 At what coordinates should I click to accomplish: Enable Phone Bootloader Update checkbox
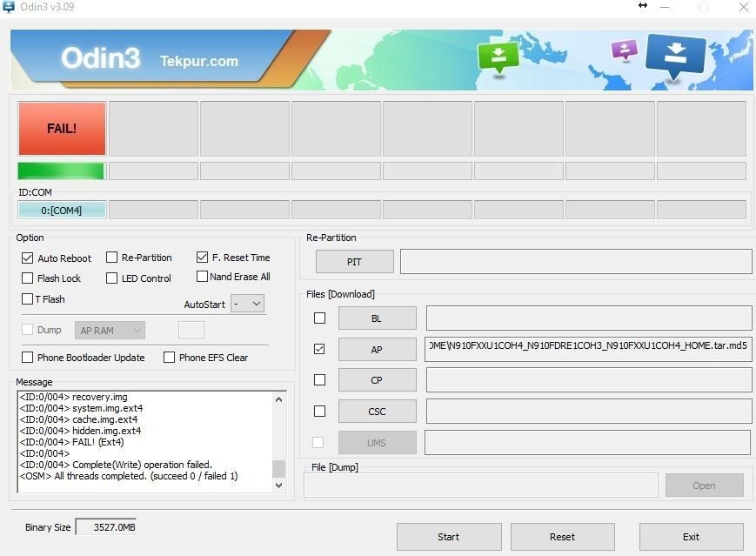coord(28,358)
